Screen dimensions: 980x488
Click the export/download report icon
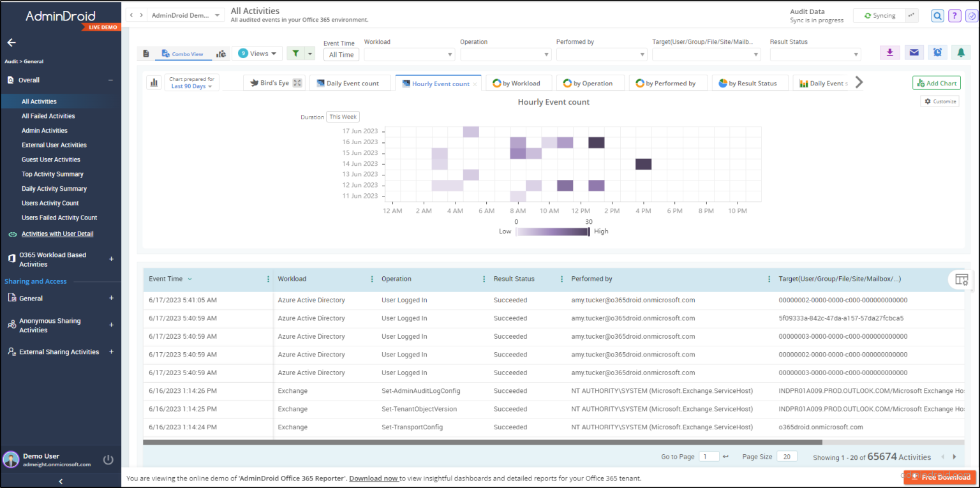[x=889, y=52]
